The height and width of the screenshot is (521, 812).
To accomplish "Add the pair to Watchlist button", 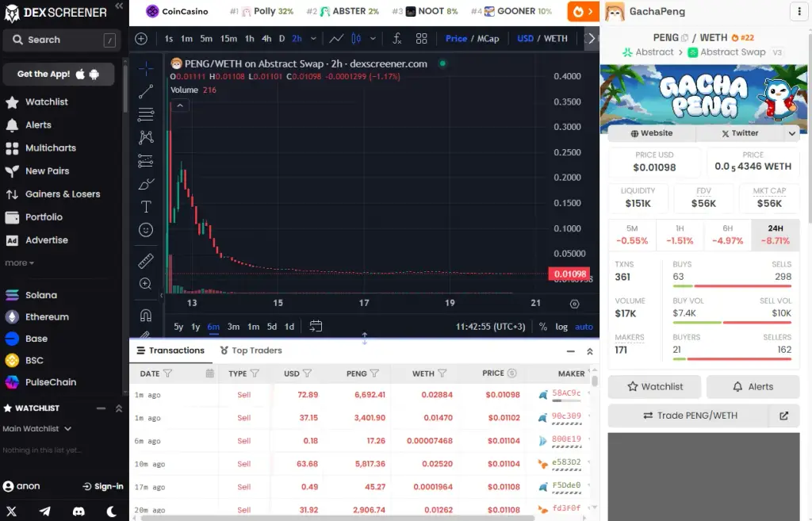I will tap(654, 387).
